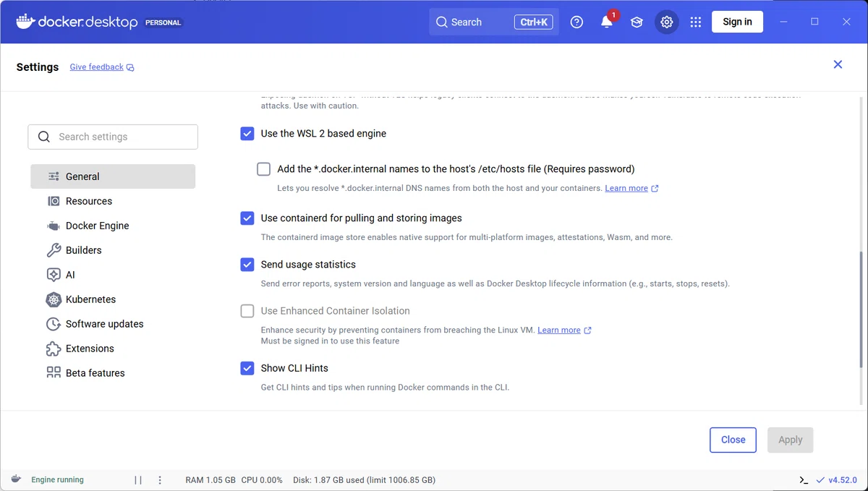Viewport: 868px width, 491px height.
Task: Open the Docker Engine settings section
Action: pyautogui.click(x=113, y=226)
